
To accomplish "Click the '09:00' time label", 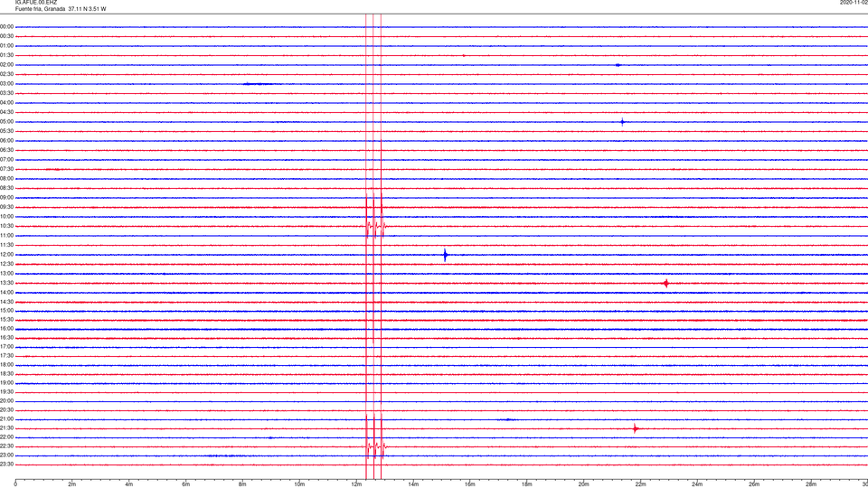I will (x=6, y=197).
